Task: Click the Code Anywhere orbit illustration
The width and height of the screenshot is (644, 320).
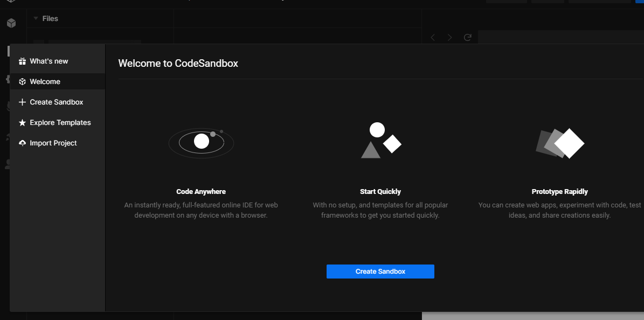Action: coord(201,142)
